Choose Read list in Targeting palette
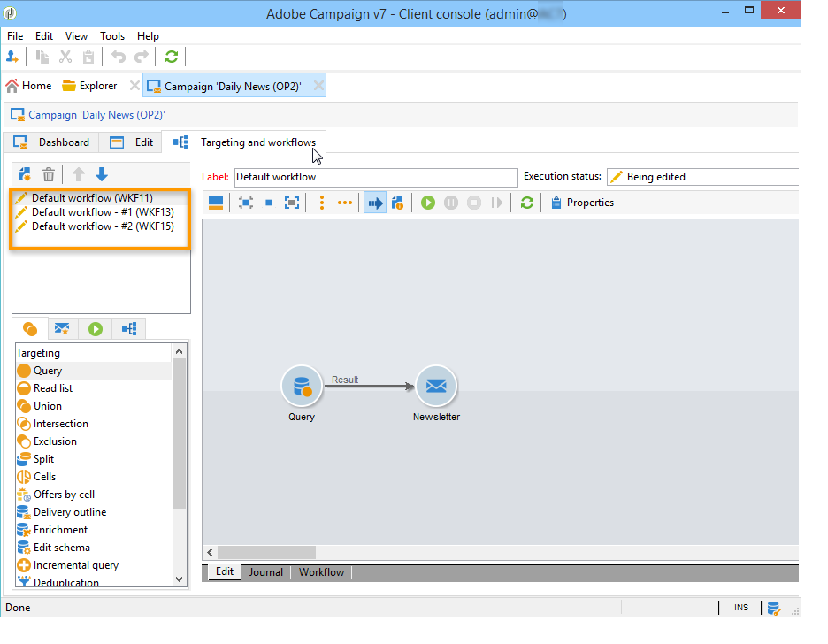828x644 pixels. coord(53,388)
